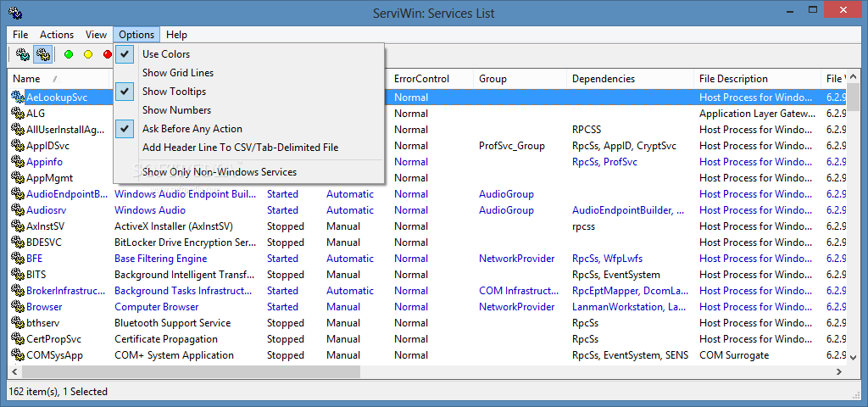868x407 pixels.
Task: Uncheck the Use Colors option
Action: (x=248, y=54)
